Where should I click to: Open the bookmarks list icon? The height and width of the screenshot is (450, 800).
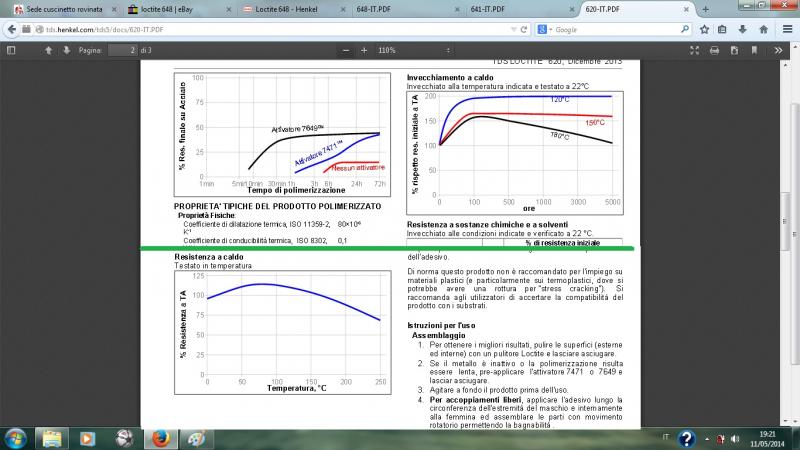722,30
